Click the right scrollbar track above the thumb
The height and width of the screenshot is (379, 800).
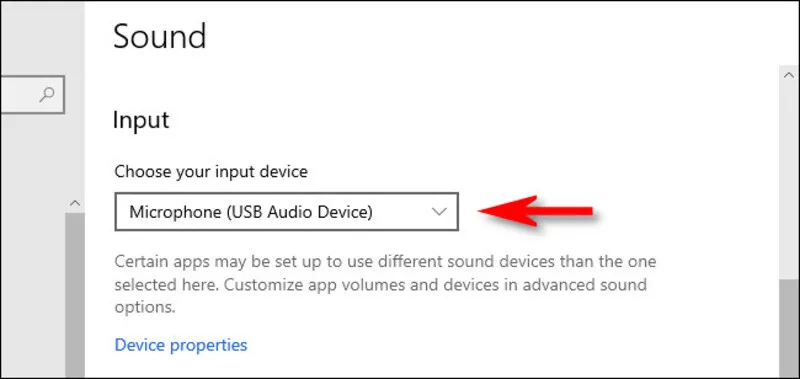(x=788, y=182)
